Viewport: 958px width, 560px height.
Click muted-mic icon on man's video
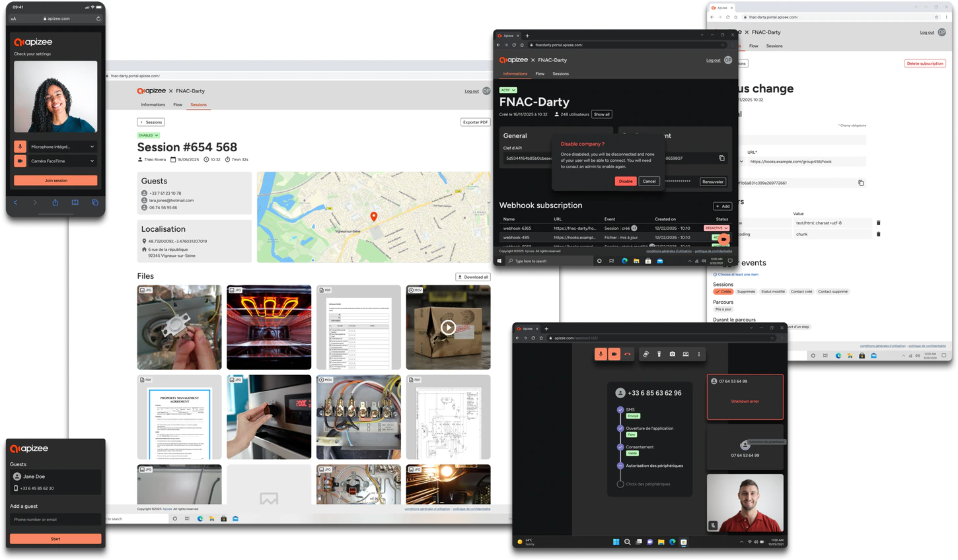pyautogui.click(x=713, y=526)
